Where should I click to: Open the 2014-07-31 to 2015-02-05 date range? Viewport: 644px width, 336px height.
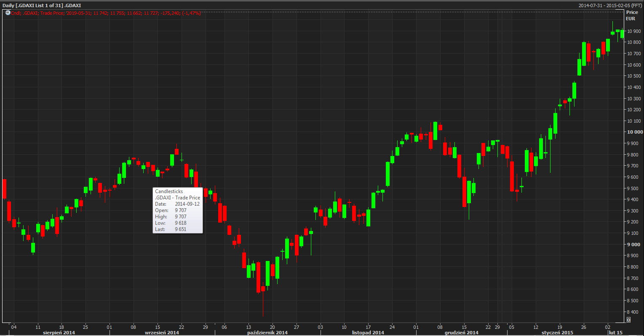click(x=610, y=5)
